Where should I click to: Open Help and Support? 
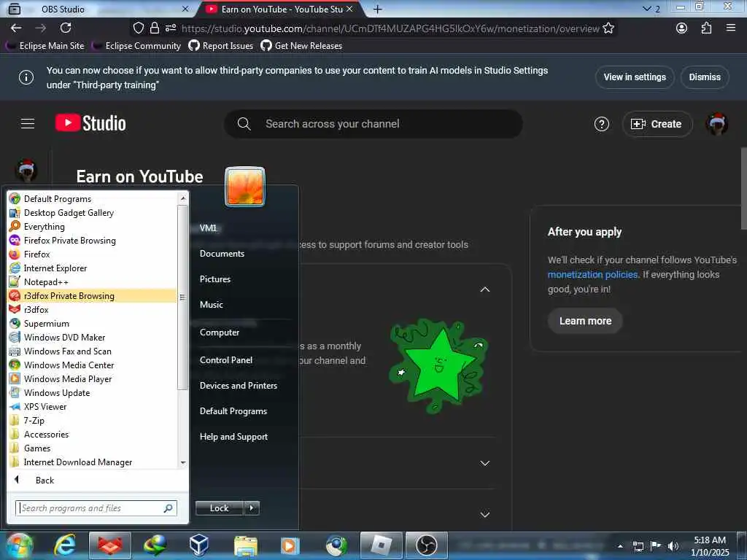coord(233,437)
